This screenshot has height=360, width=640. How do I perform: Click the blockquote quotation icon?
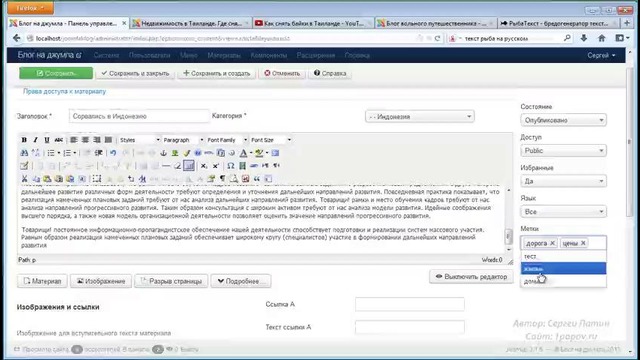[x=256, y=179]
